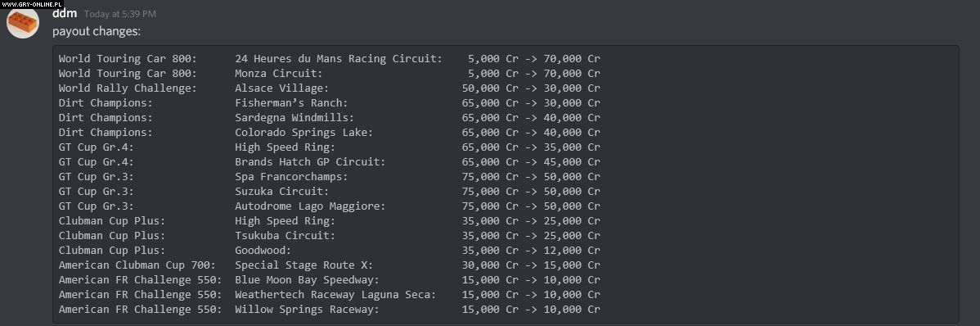
Task: Click the 'Today at 5:39 PM' timestamp
Action: click(x=120, y=14)
